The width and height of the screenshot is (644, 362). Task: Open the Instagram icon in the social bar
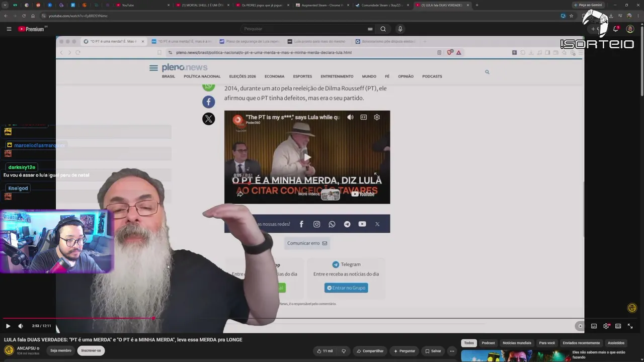coord(316,224)
